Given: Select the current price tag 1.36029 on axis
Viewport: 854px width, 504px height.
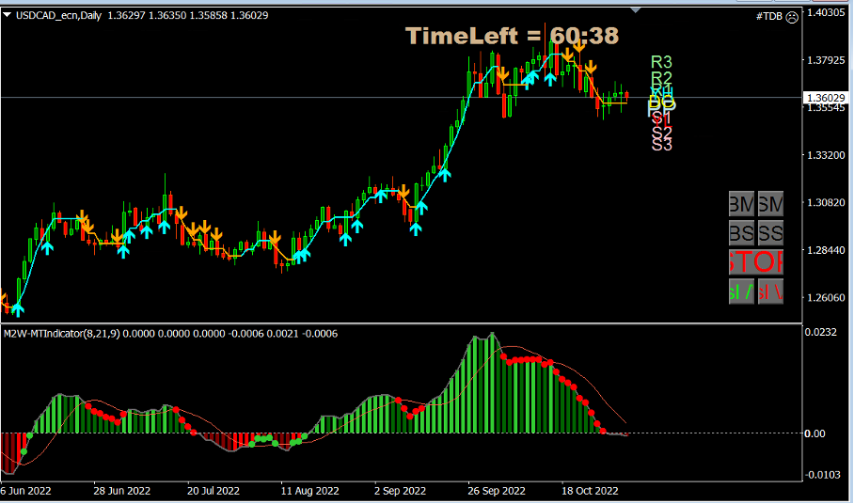Looking at the screenshot, I should click(826, 98).
